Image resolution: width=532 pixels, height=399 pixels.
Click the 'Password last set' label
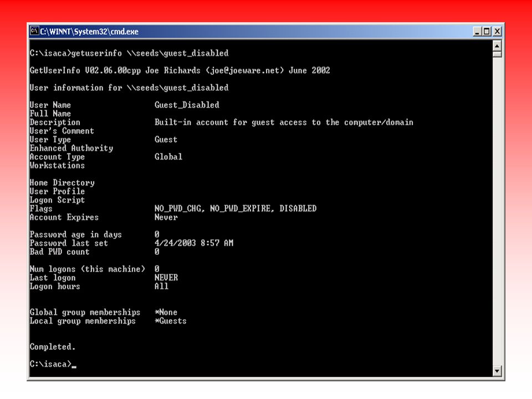[x=69, y=243]
